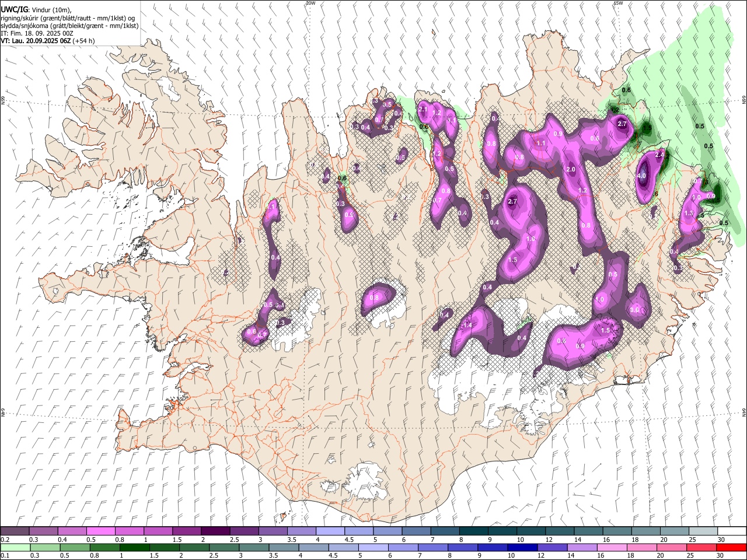
Task: Click the 2.4 value near the east coast
Action: 660,155
